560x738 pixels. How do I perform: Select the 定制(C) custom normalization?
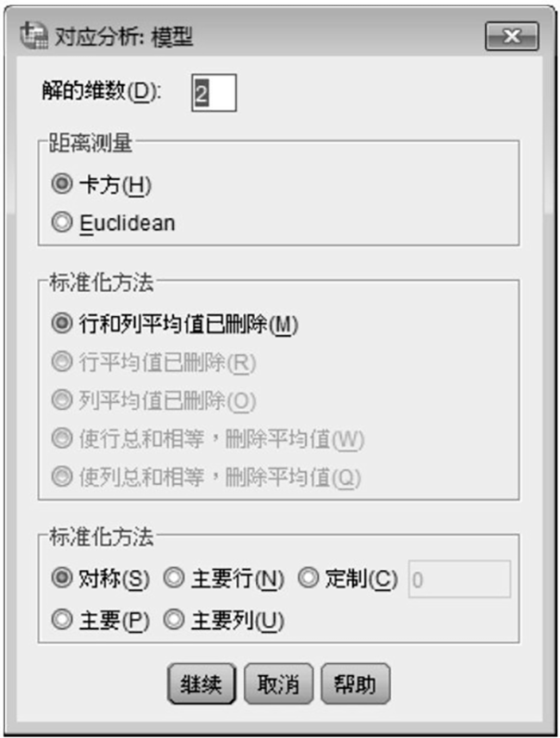coord(308,580)
